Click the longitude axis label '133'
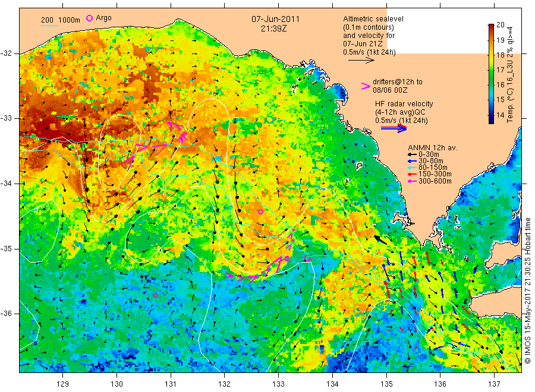535x392 pixels. pos(278,384)
